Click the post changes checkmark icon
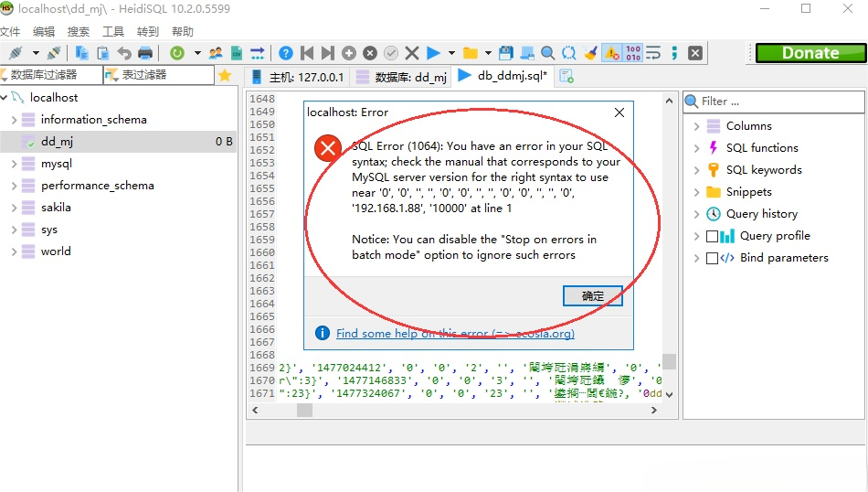868x492 pixels. [391, 53]
